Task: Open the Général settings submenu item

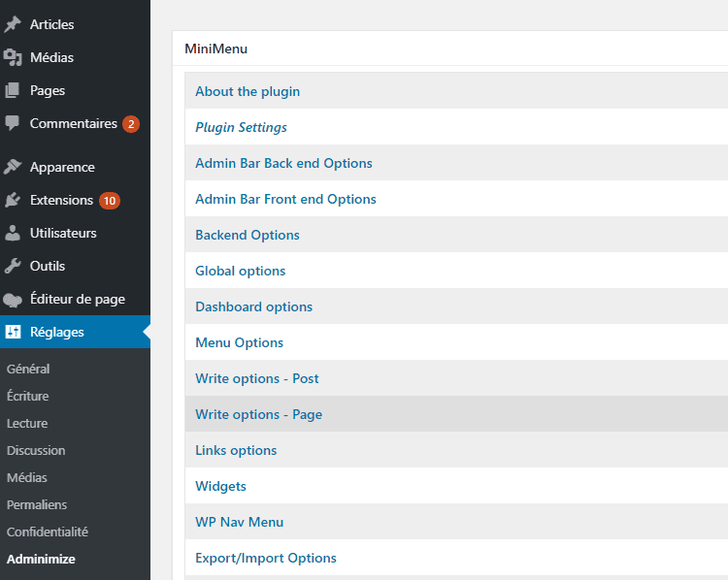Action: pyautogui.click(x=28, y=369)
